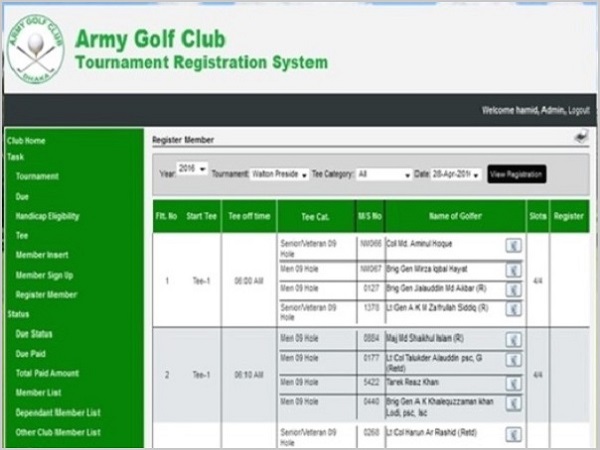Click the icon next to Lt Col Talukder Alauddin
Viewport: 600px width, 450px height.
coord(514,360)
